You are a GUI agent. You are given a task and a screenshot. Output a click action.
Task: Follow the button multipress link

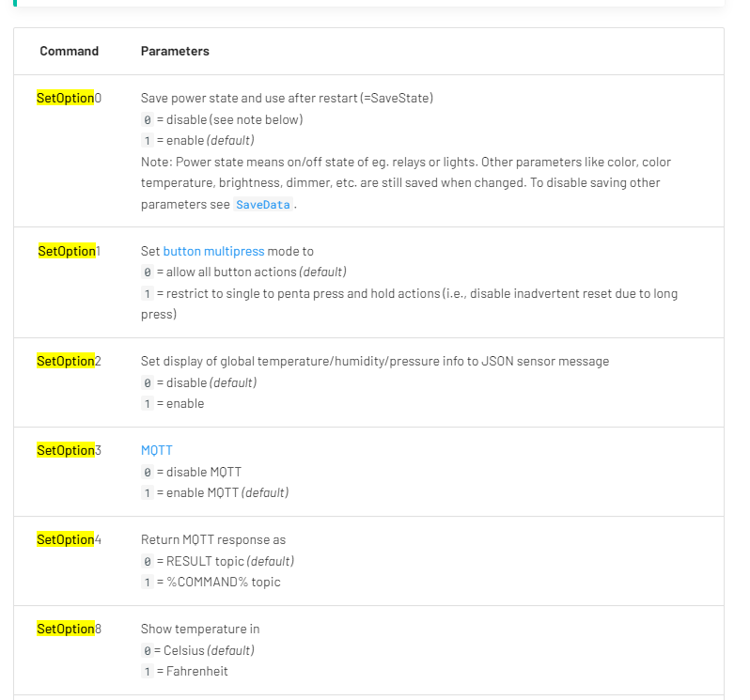[x=213, y=251]
